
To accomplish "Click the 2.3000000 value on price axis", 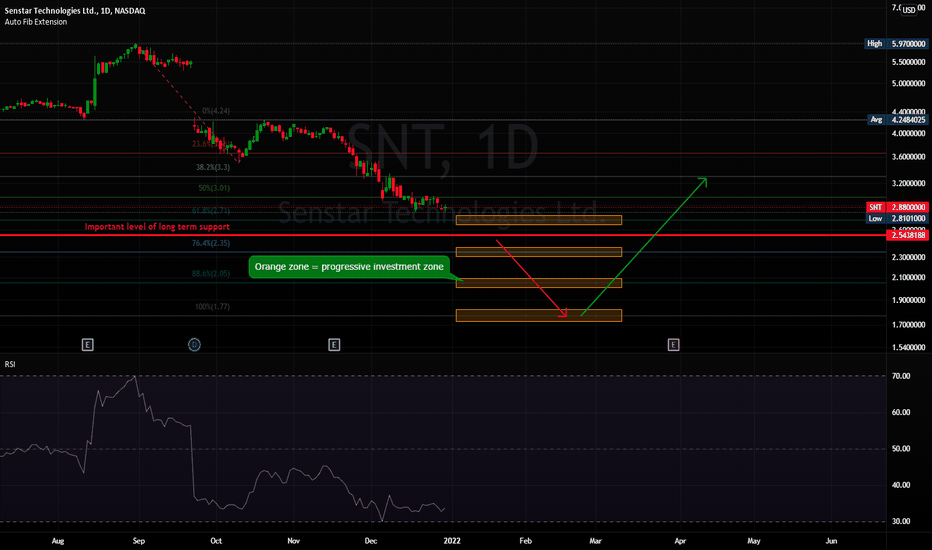I will [x=908, y=257].
